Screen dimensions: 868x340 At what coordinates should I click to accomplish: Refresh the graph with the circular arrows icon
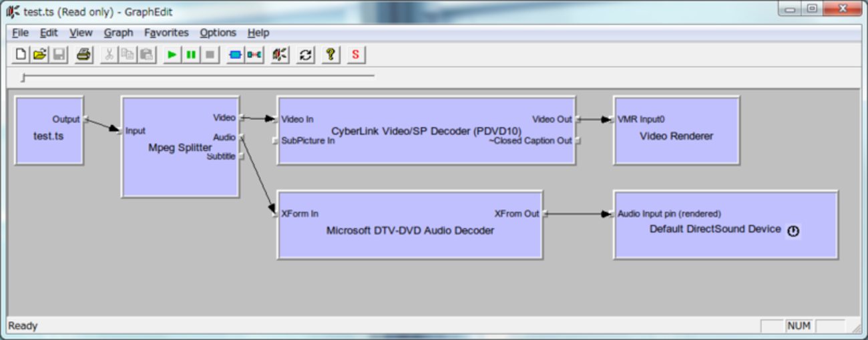pos(305,55)
